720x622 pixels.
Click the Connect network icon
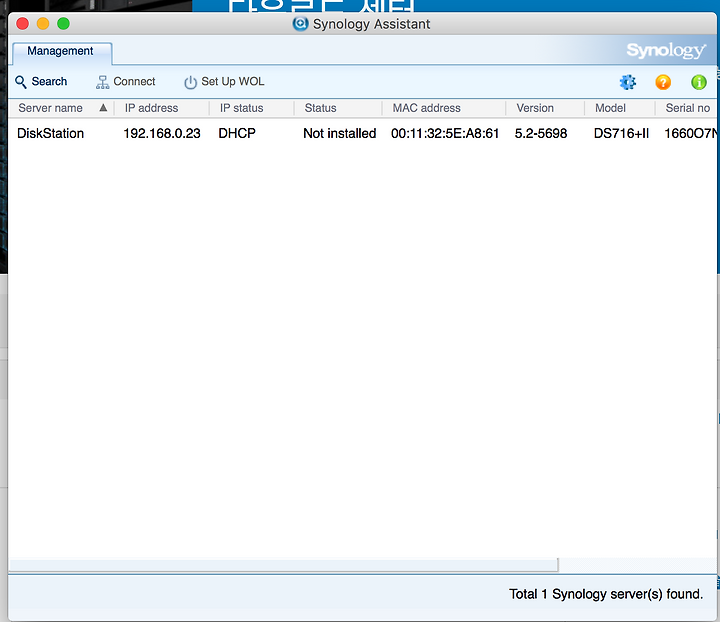point(102,82)
